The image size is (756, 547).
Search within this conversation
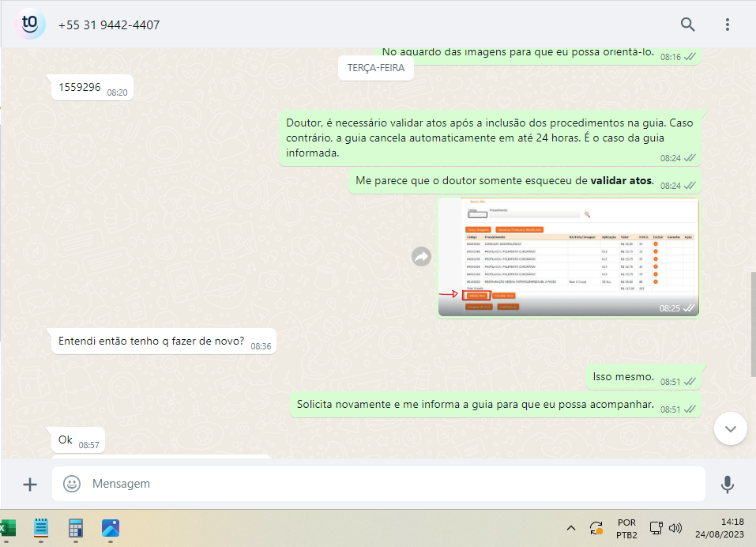tap(687, 25)
